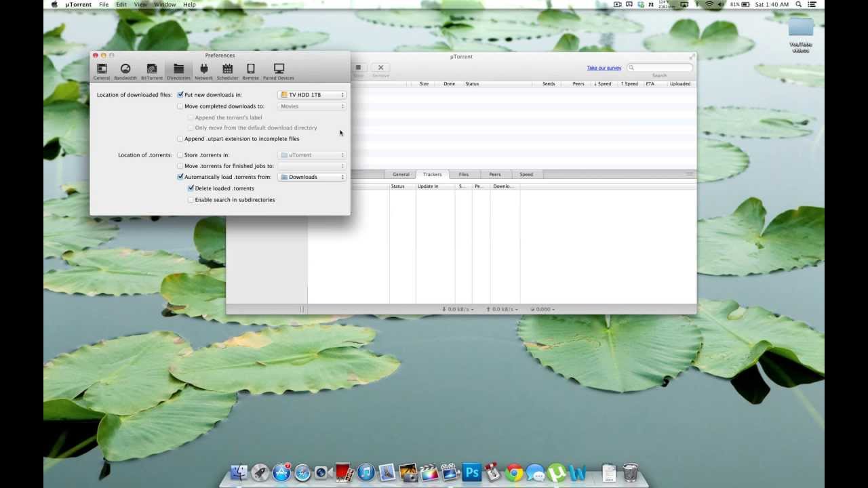This screenshot has width=868, height=488.
Task: Uncheck Put new downloads in
Action: (180, 95)
